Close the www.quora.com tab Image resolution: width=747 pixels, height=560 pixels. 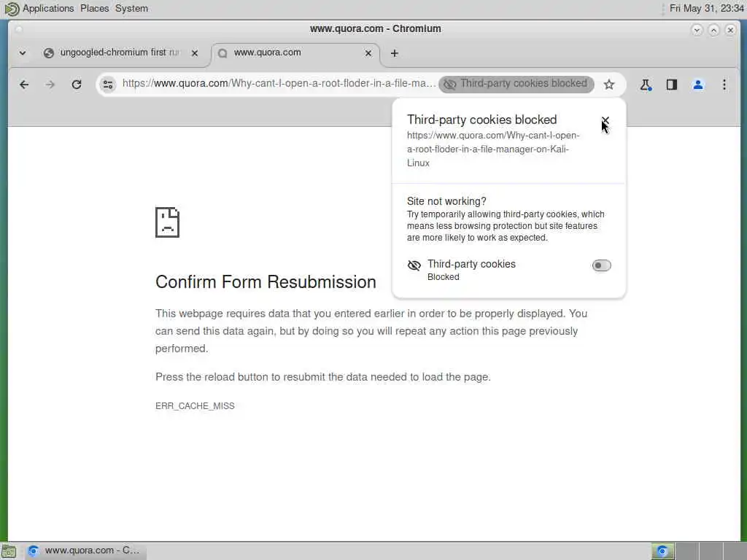click(x=368, y=53)
